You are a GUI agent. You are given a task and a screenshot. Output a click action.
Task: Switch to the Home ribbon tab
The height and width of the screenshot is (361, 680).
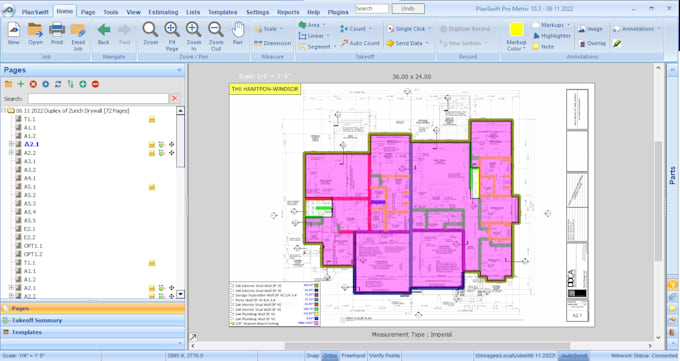point(65,11)
